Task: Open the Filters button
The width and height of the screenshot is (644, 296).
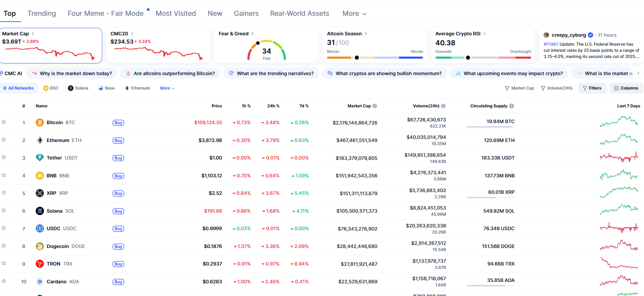Action: pyautogui.click(x=592, y=88)
